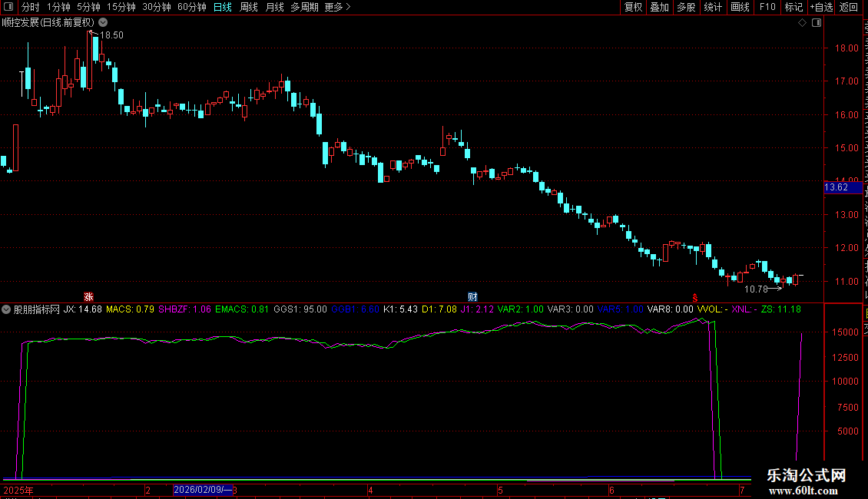
Task: Open F10 company information
Action: click(x=767, y=7)
